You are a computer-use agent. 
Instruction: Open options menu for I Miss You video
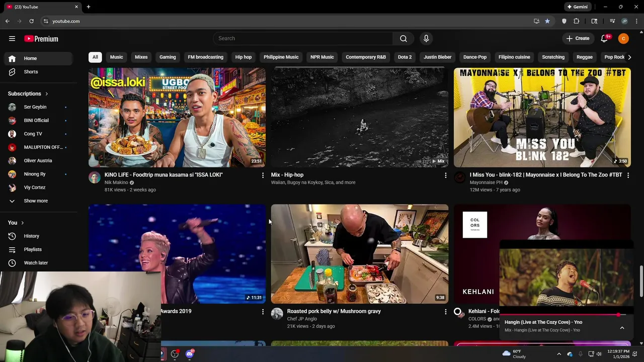pos(628,175)
